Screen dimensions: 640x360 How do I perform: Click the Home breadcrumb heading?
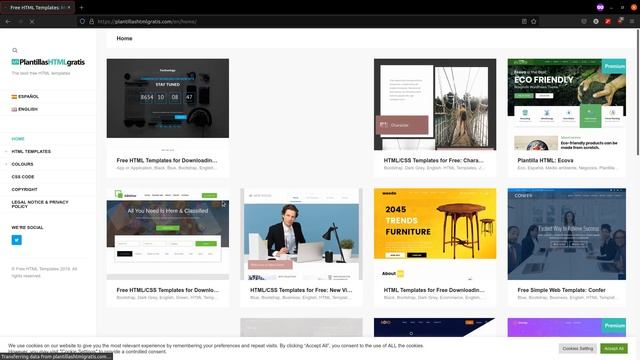click(x=124, y=38)
